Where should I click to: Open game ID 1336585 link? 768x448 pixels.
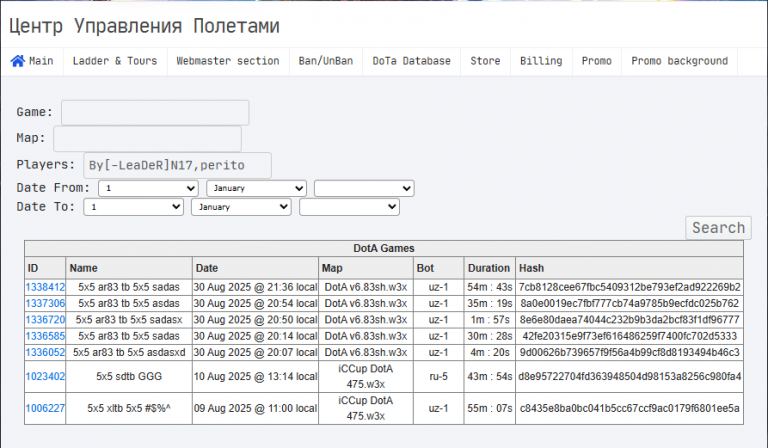45,336
